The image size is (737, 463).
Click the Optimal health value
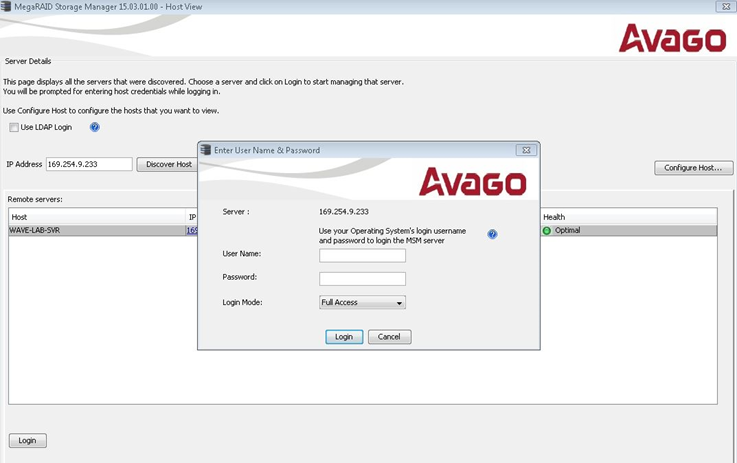[567, 230]
